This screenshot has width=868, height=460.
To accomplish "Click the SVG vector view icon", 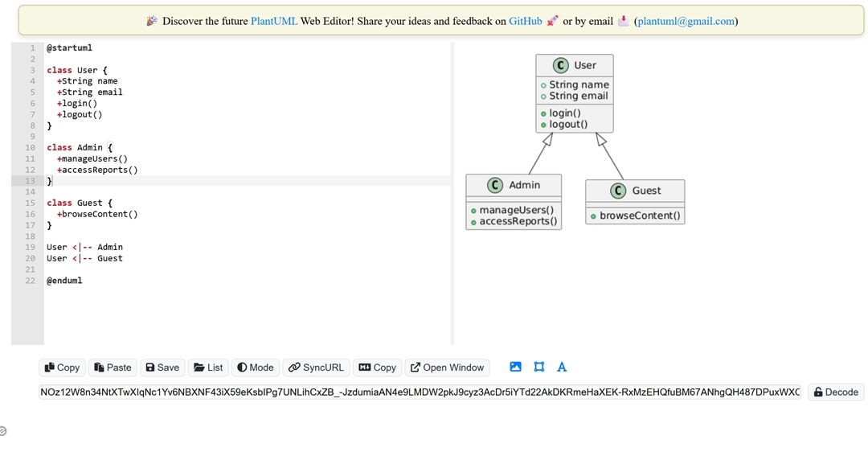I will tap(538, 367).
